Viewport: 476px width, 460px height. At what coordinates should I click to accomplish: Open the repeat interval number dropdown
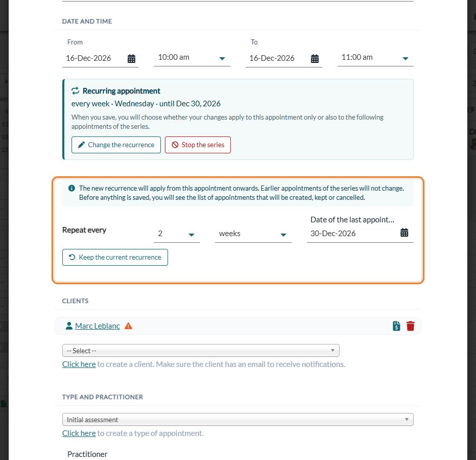click(x=176, y=234)
